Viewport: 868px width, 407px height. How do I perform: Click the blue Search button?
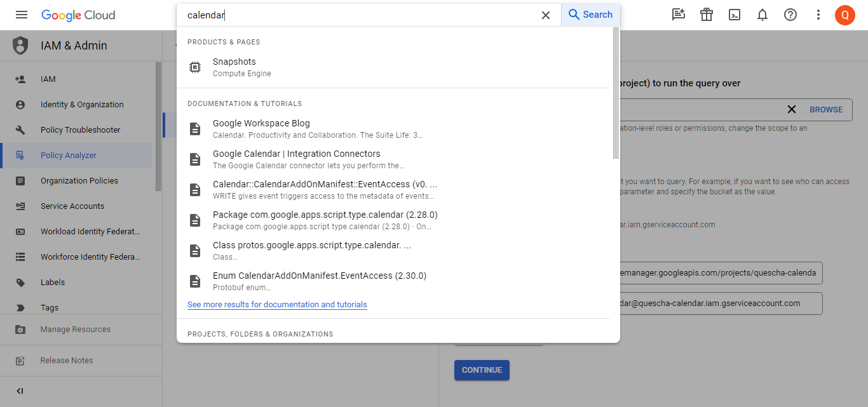(590, 15)
